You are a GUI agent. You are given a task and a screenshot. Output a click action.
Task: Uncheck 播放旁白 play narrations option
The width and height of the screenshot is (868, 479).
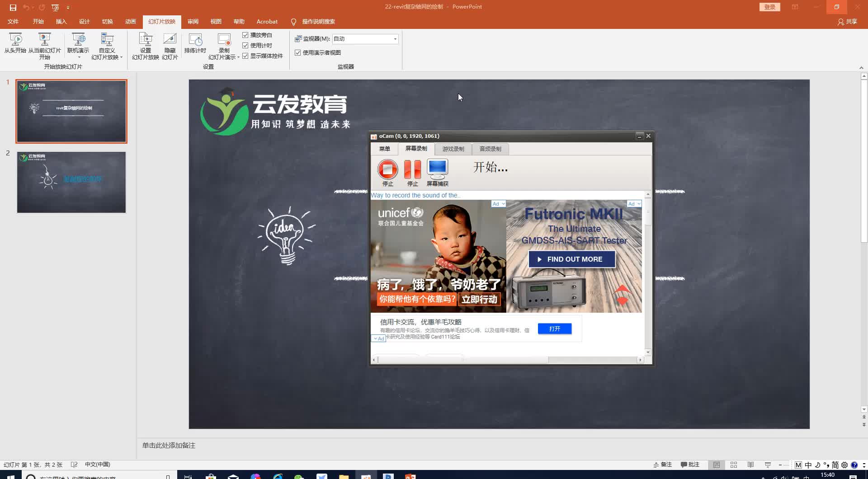pyautogui.click(x=245, y=35)
